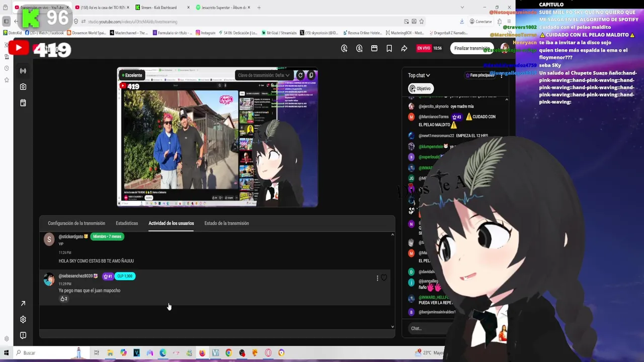Open the Stream (radio wave) icon in left sidebar

23,71
